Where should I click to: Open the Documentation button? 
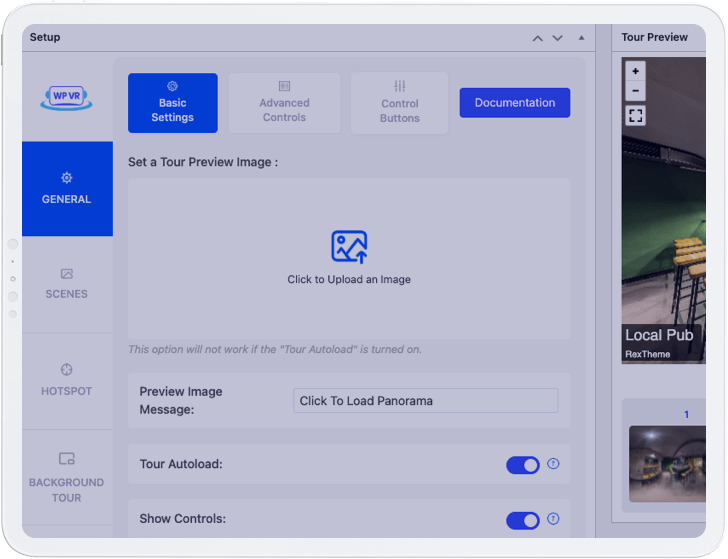515,103
